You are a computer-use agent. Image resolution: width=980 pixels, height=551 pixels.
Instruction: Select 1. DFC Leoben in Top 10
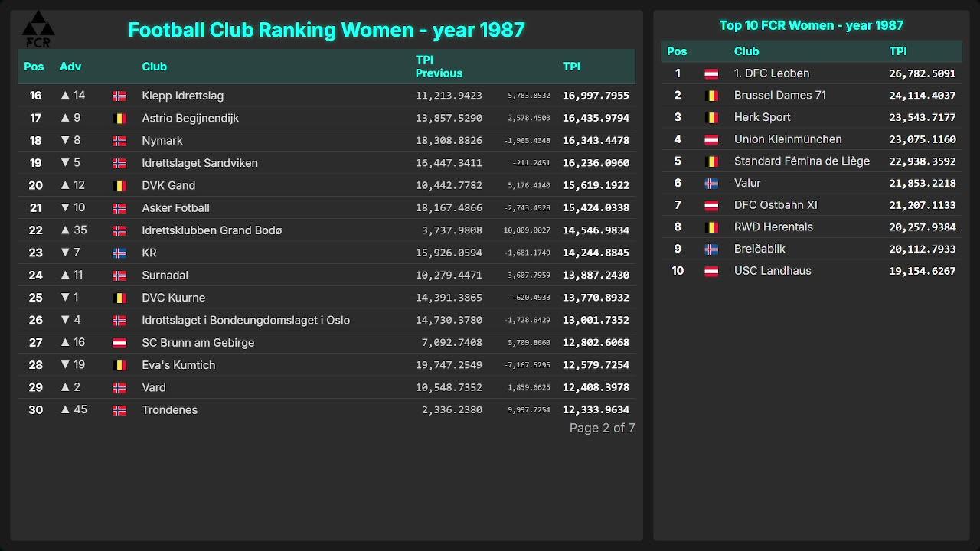(x=772, y=73)
